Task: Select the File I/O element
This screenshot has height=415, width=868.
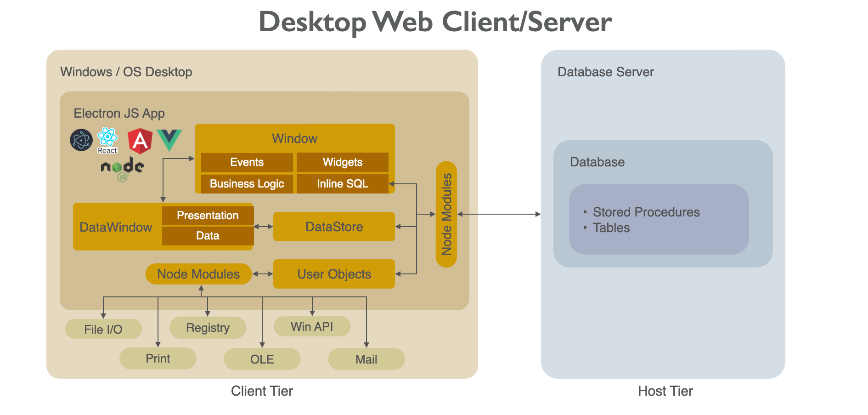Action: [103, 329]
